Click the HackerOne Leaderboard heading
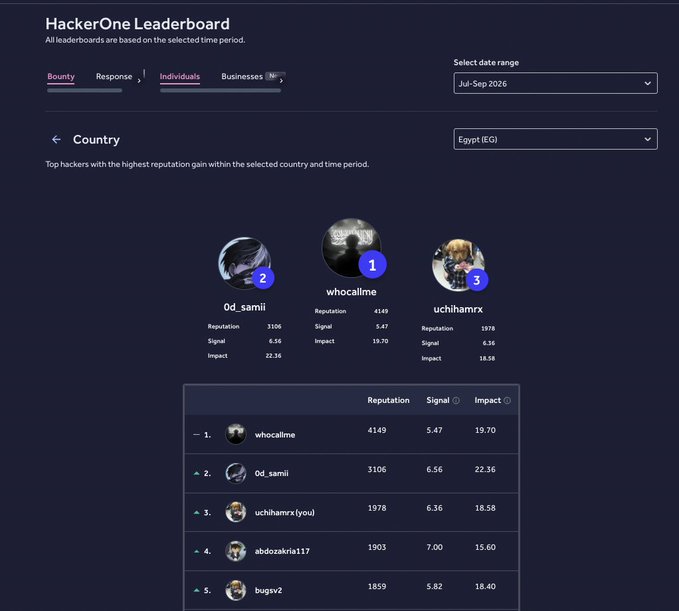The height and width of the screenshot is (611, 679). tap(138, 24)
